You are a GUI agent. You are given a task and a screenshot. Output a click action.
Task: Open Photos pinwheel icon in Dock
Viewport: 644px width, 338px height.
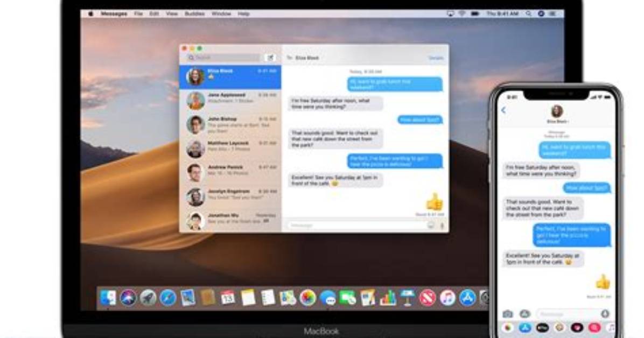tap(307, 298)
